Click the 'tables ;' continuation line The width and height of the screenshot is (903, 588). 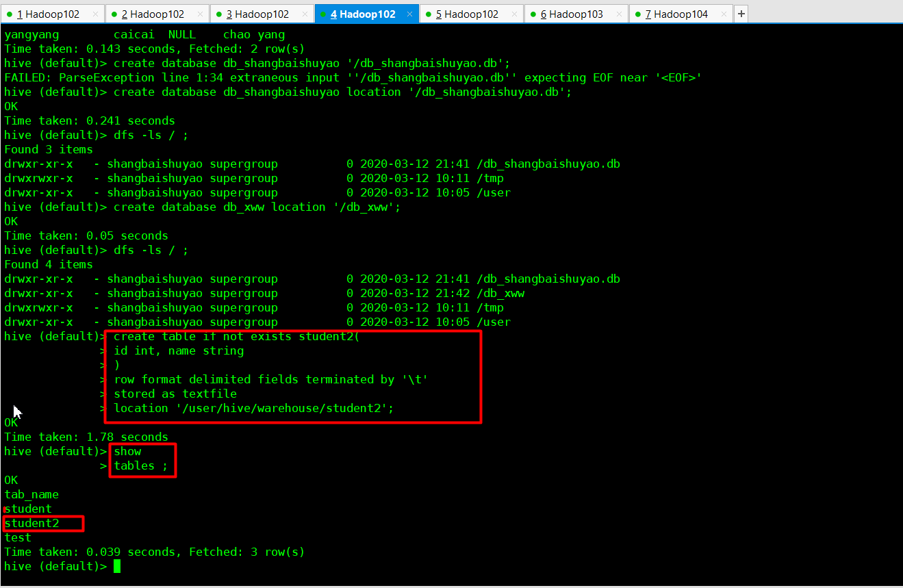(x=141, y=465)
